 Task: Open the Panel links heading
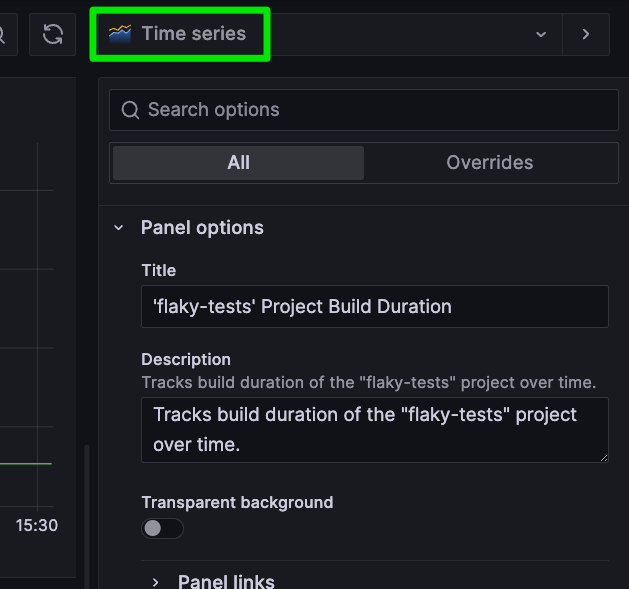coord(226,582)
